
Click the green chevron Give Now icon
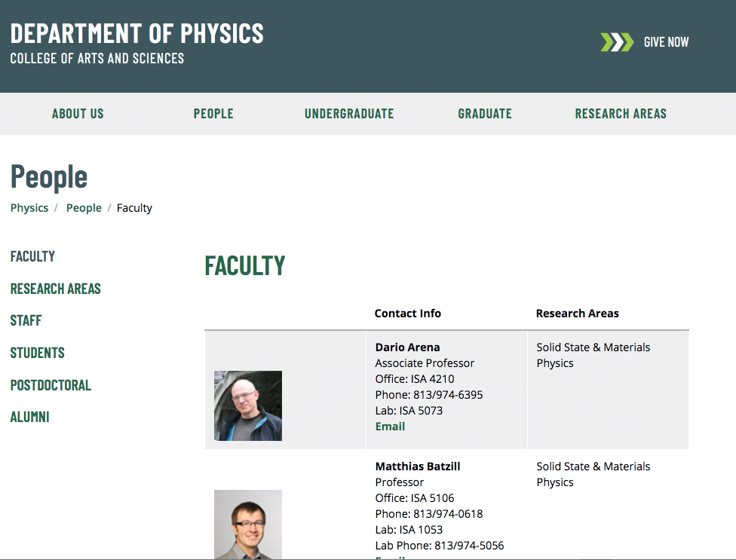616,42
